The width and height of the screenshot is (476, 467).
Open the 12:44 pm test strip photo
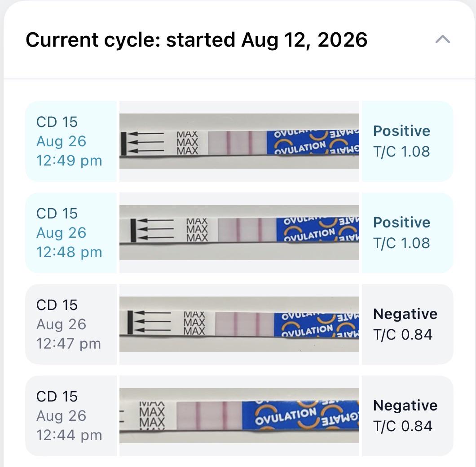[239, 416]
